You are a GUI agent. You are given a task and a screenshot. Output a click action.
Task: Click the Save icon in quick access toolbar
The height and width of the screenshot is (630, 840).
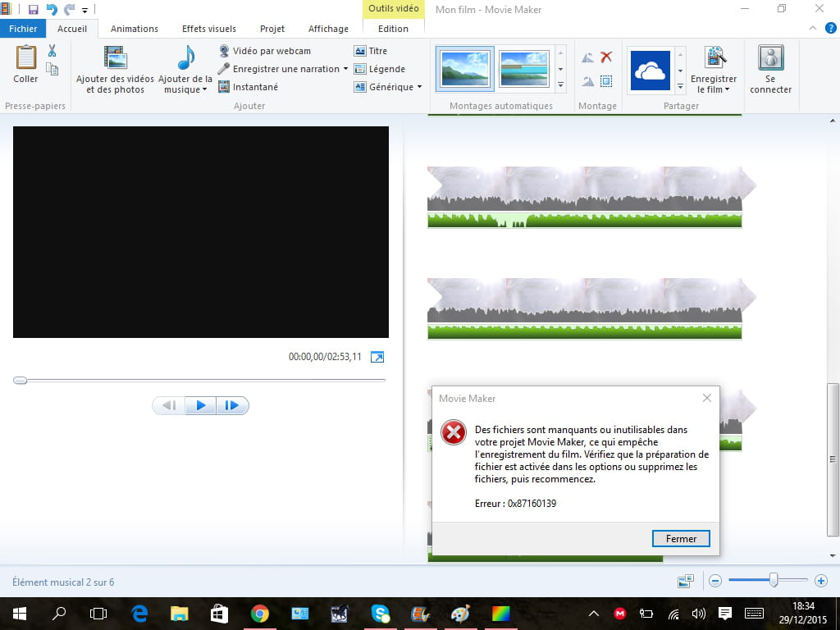click(x=33, y=10)
